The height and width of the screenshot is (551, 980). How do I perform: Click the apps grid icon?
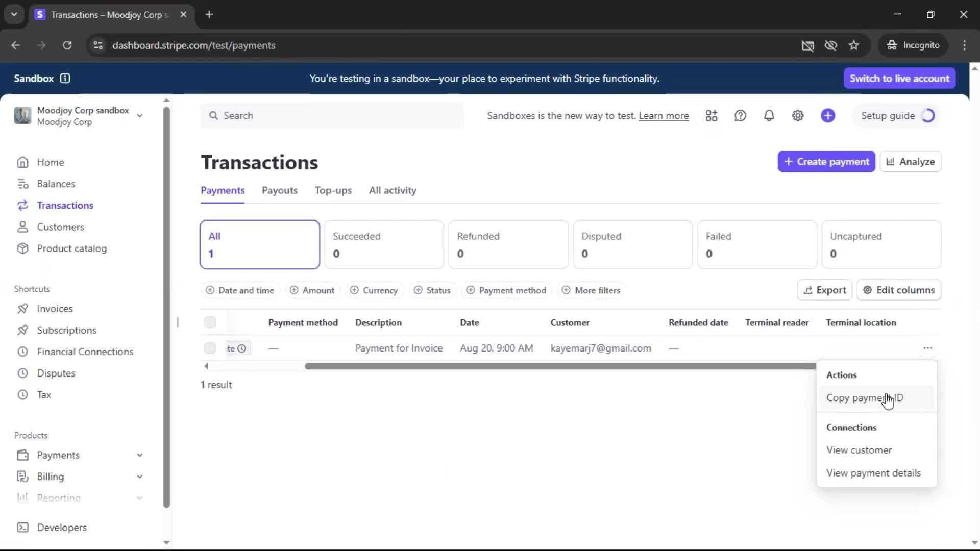712,116
